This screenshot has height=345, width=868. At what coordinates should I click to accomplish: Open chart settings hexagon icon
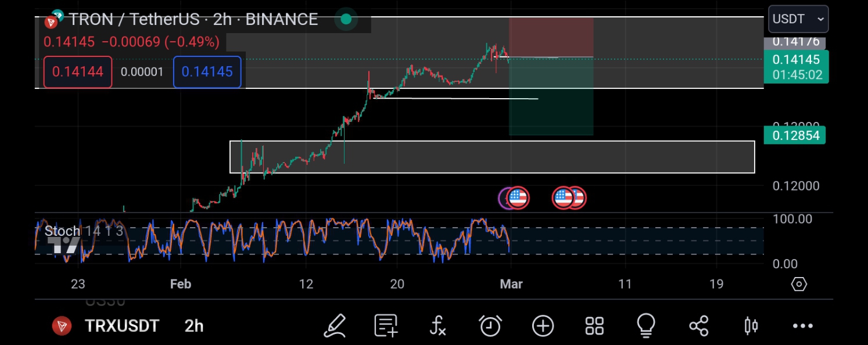tap(799, 284)
